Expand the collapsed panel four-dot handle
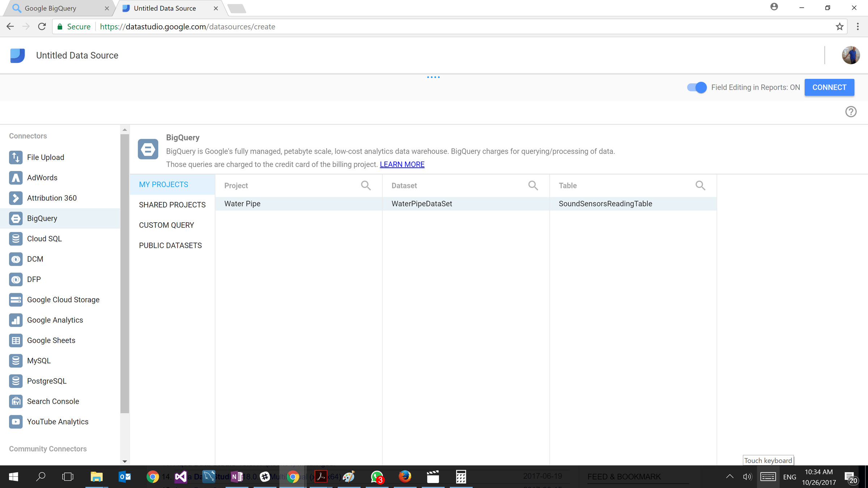The image size is (868, 488). point(433,77)
